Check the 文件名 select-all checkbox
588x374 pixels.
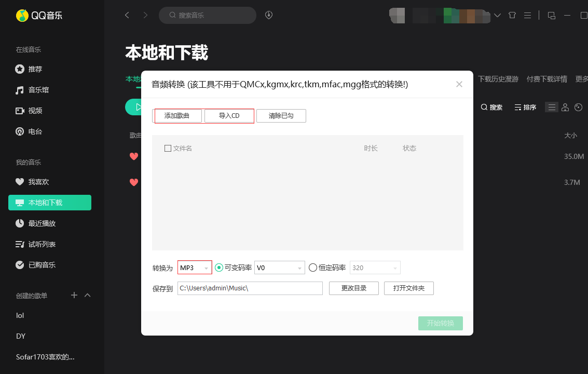coord(168,149)
